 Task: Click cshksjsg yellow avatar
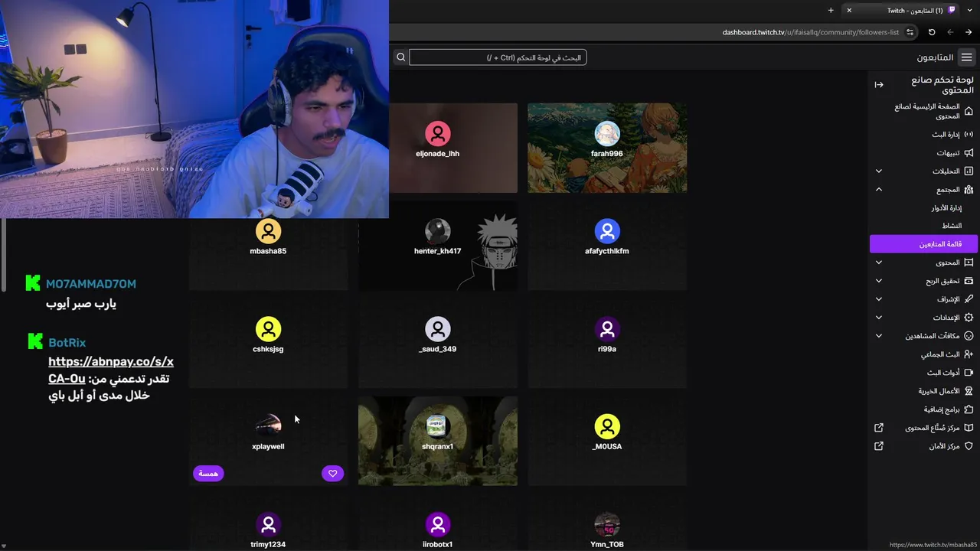pos(268,329)
